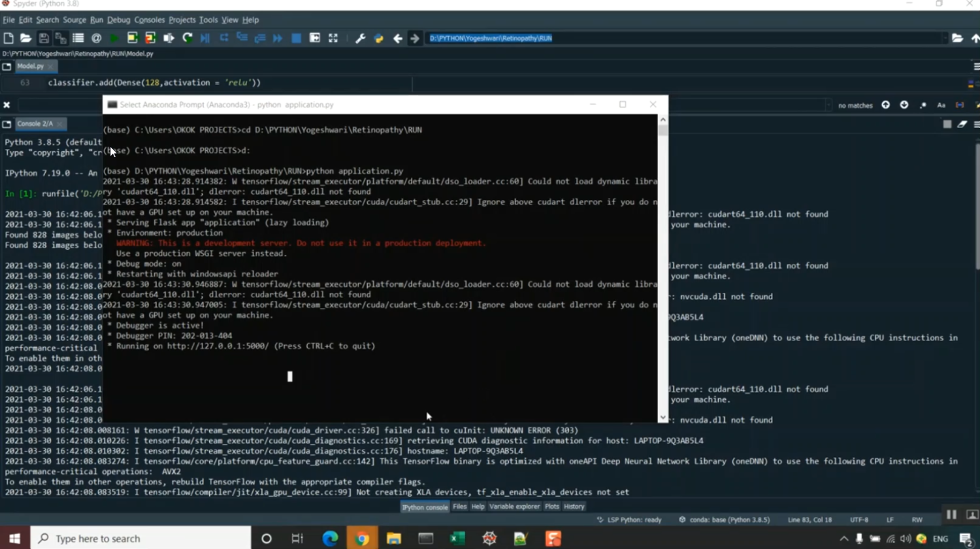Expand the working directory path dropdown
Image resolution: width=980 pixels, height=549 pixels.
(944, 39)
